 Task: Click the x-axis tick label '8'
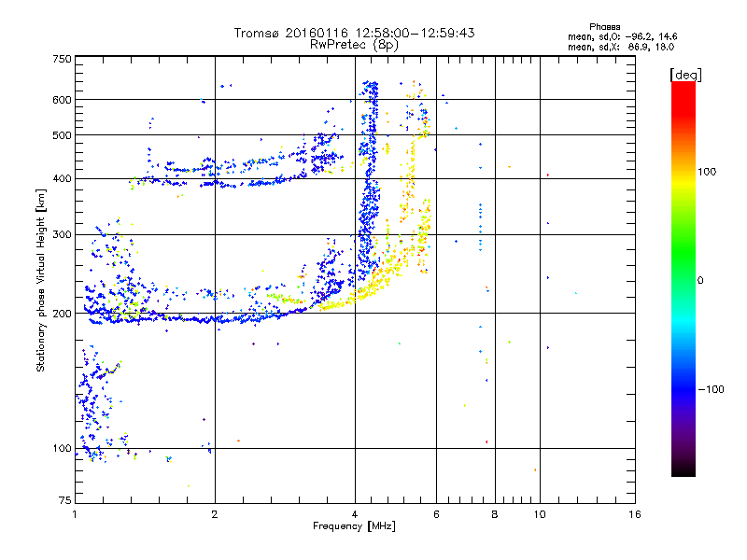coord(495,514)
